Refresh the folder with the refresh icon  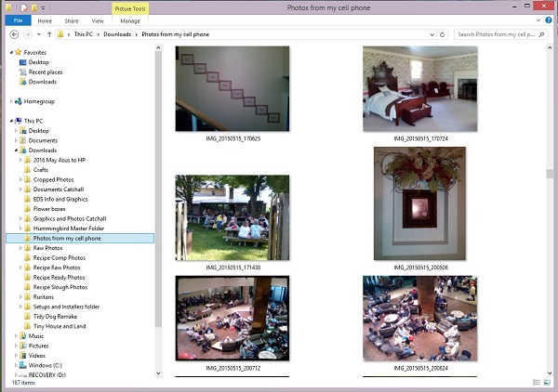click(443, 34)
